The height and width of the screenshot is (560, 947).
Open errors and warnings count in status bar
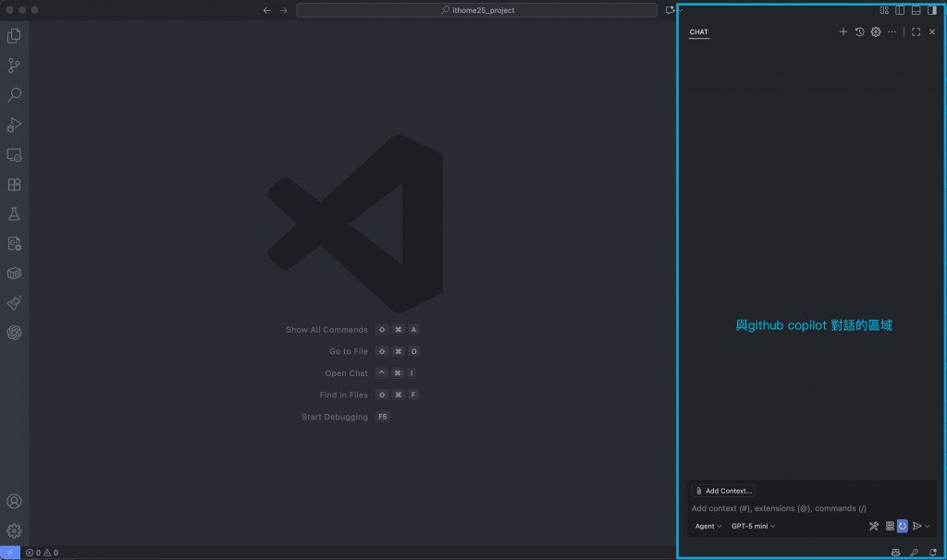[x=43, y=553]
